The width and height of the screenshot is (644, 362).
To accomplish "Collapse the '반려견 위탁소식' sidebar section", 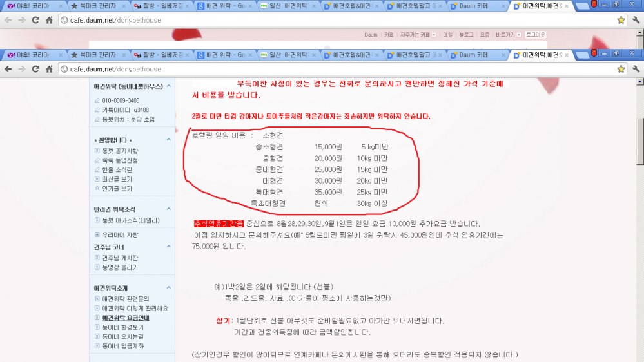I will 169,209.
